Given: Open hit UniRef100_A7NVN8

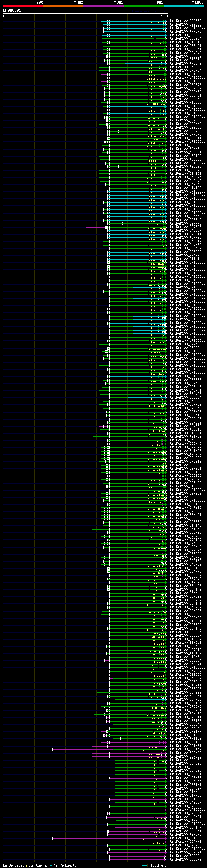Looking at the screenshot, I should point(186,31).
